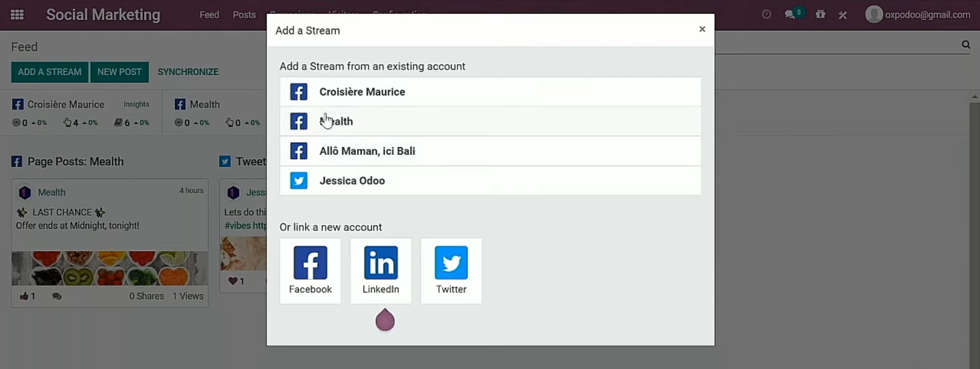Viewport: 980px width, 369px height.
Task: Close the Add a Stream dialog
Action: pos(702,29)
